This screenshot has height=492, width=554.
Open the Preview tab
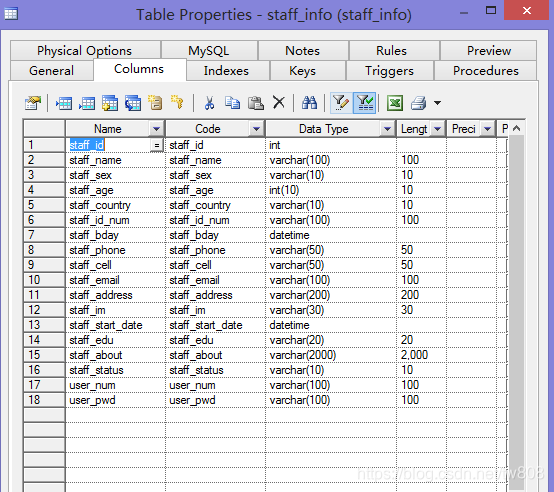click(489, 51)
